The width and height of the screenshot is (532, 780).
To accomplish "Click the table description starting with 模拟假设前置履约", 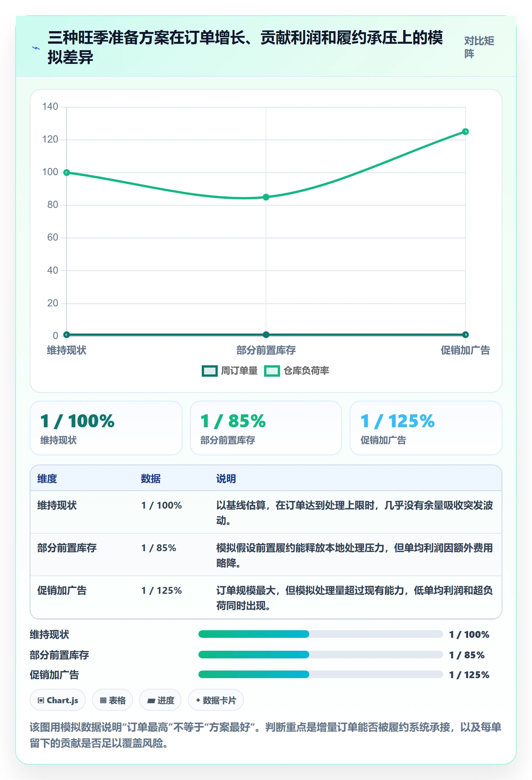I will click(x=355, y=555).
